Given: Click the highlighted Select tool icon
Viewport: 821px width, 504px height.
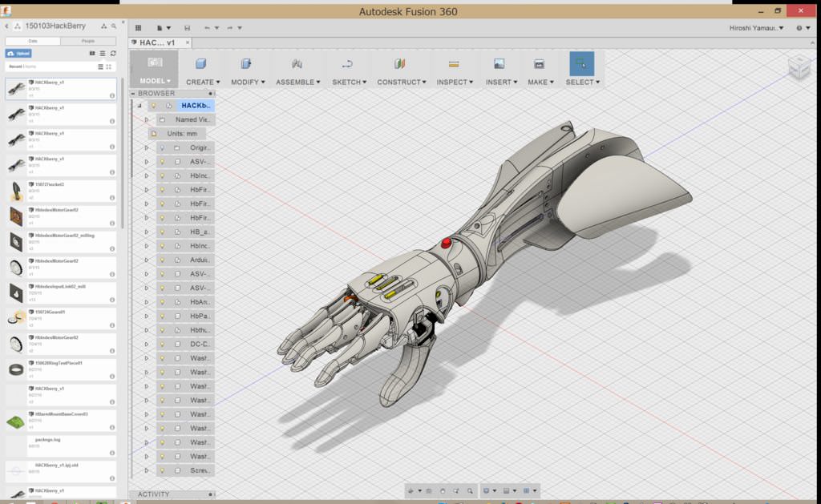Looking at the screenshot, I should 583,62.
